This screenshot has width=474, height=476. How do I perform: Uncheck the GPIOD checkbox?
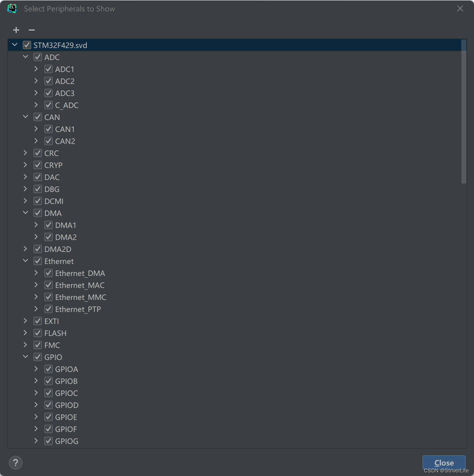[x=48, y=405]
